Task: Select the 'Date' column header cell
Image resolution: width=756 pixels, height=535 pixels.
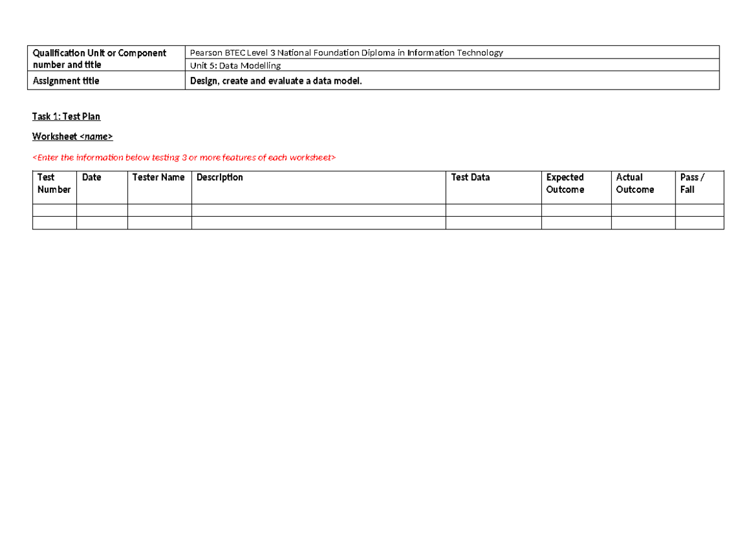Action: pos(92,177)
